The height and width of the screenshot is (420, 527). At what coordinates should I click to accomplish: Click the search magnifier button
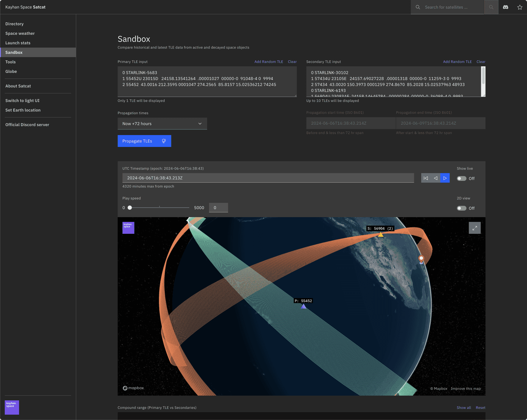click(x=491, y=7)
